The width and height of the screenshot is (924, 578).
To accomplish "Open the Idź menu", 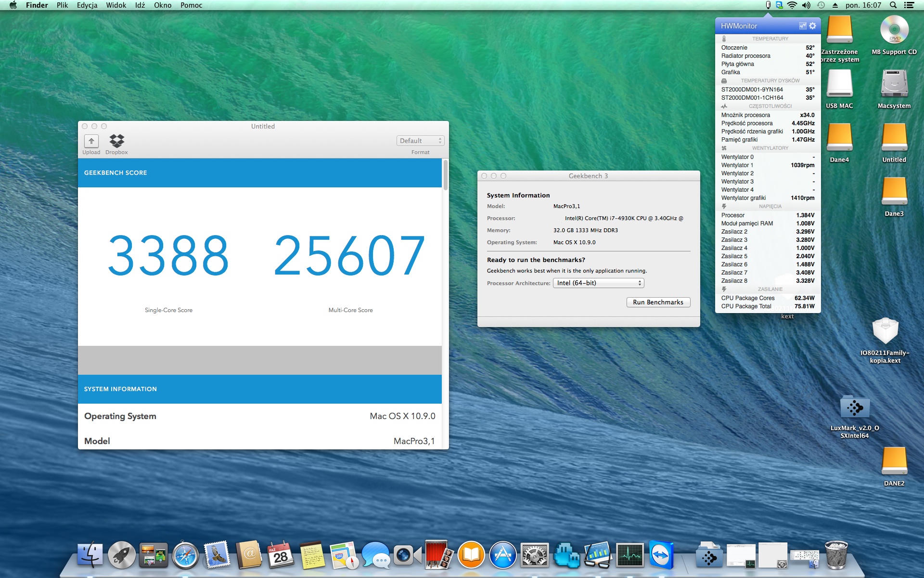I will [140, 5].
